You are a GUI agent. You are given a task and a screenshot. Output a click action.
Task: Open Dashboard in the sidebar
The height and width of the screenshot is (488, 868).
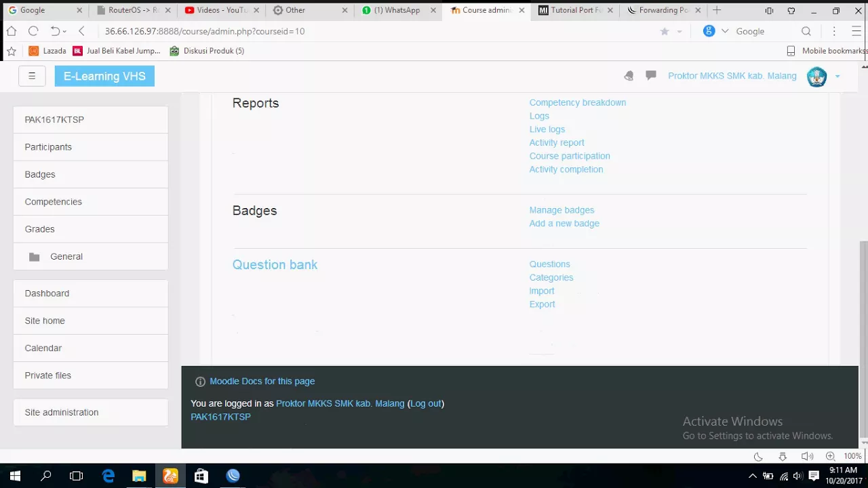[91, 293]
